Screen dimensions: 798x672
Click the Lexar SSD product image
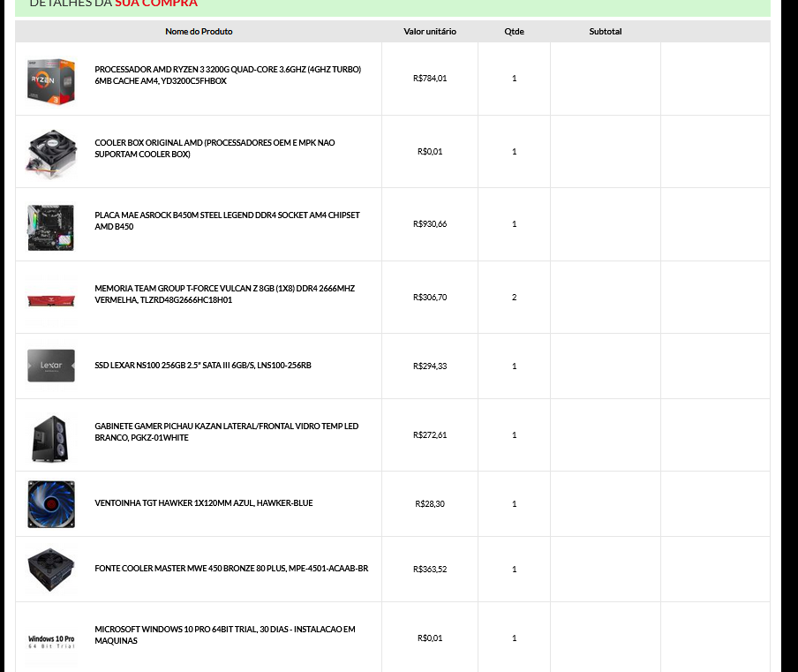(x=51, y=366)
